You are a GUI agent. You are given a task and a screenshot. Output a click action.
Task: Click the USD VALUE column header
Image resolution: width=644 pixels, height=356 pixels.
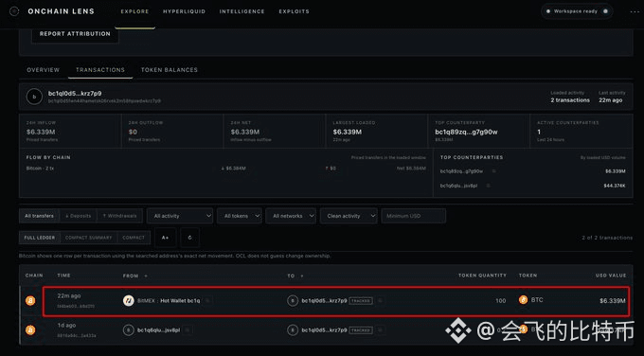click(x=611, y=276)
